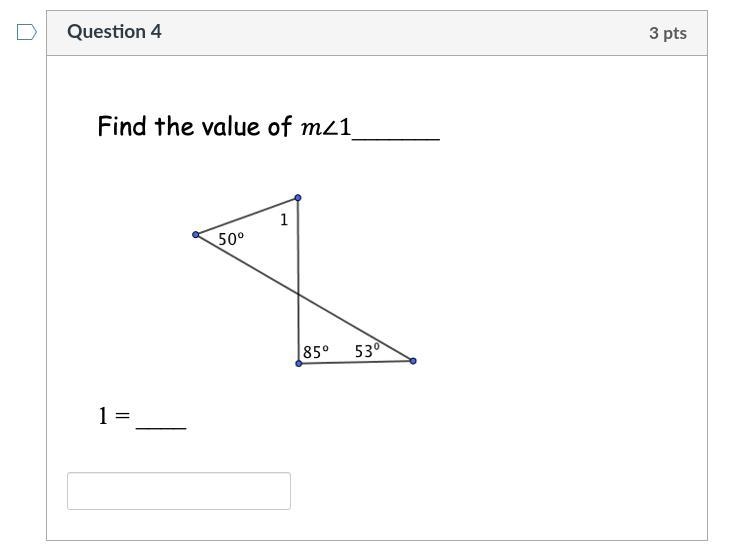The image size is (744, 559).
Task: Click the triangle diagram image
Action: tap(304, 280)
